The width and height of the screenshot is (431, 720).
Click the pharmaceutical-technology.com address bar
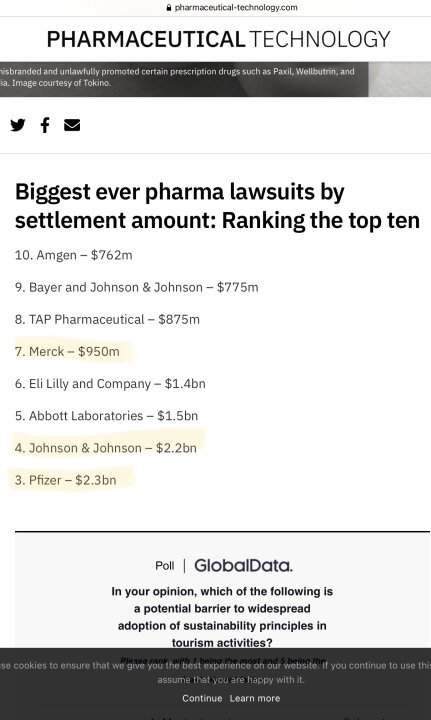pyautogui.click(x=232, y=7)
